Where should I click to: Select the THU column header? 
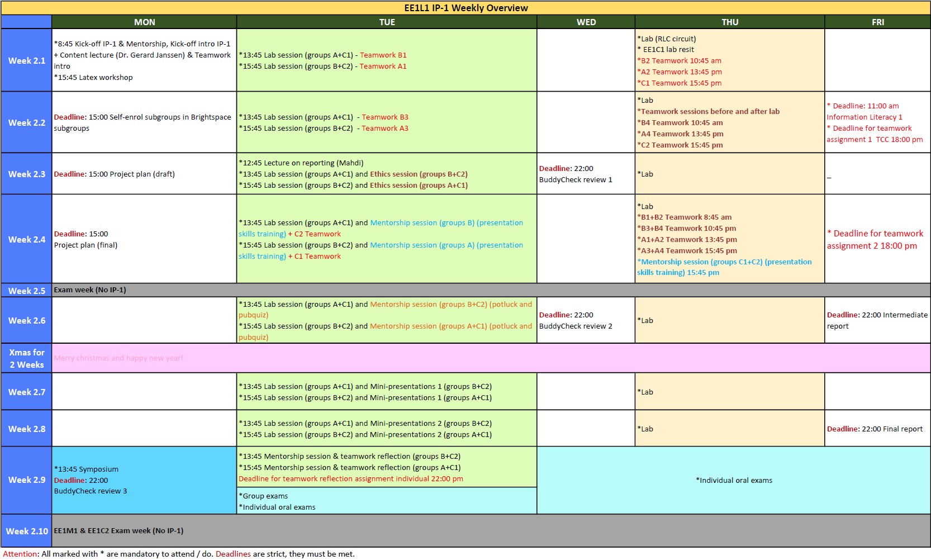tap(730, 22)
